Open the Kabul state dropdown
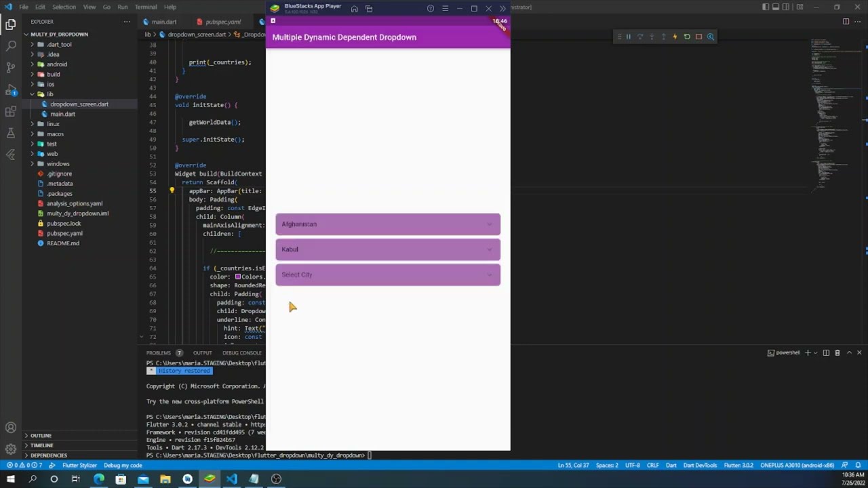 (x=388, y=249)
